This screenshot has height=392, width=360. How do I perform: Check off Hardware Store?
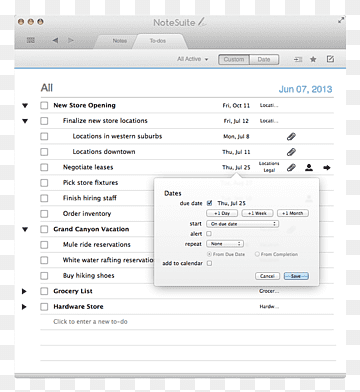pyautogui.click(x=44, y=307)
